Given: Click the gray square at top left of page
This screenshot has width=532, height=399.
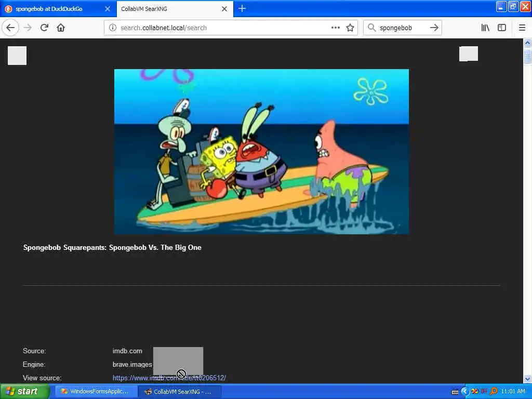Looking at the screenshot, I should click(x=17, y=55).
